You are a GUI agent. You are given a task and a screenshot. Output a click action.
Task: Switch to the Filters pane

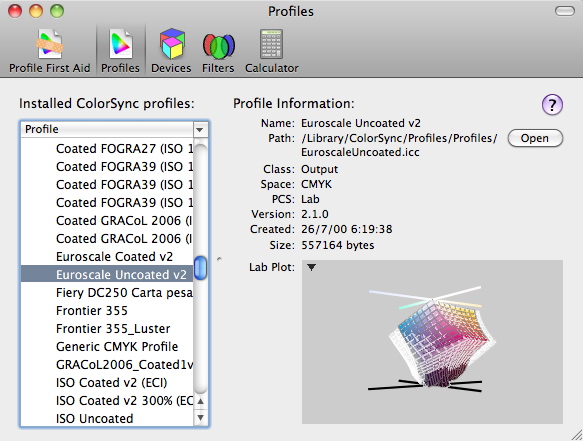tap(218, 51)
